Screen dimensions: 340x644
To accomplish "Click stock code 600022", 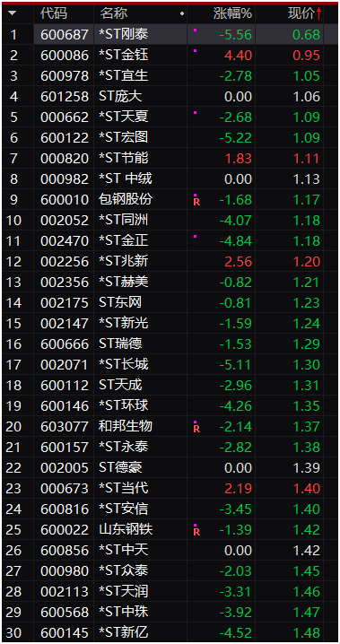I will click(x=65, y=529).
